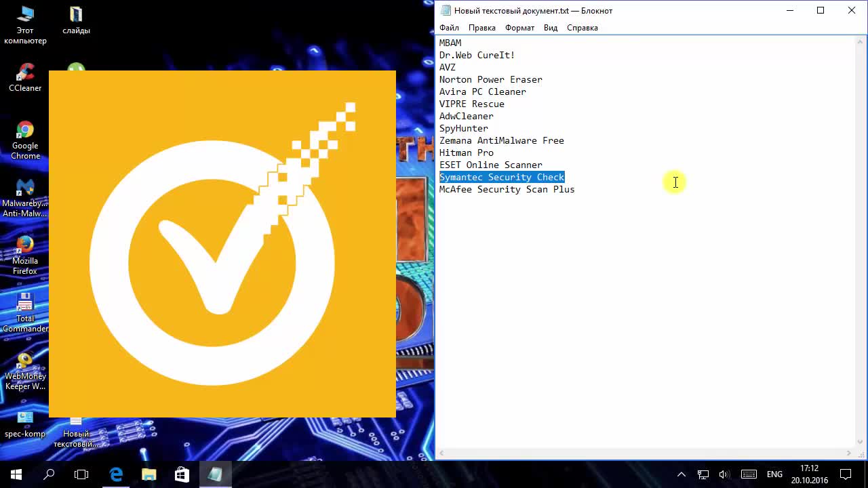Click the AdwCleaner line
Image resolution: width=868 pixels, height=488 pixels.
coord(467,116)
